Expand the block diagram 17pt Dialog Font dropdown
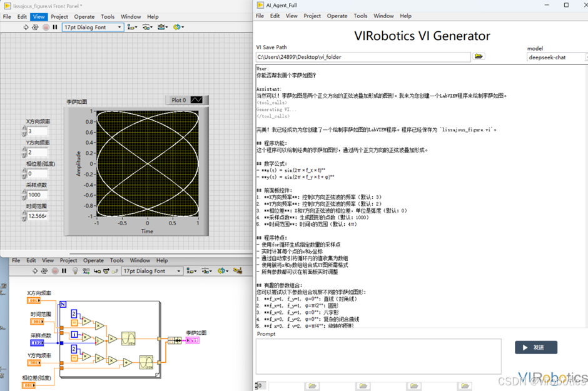This screenshot has width=588, height=391. pos(178,271)
